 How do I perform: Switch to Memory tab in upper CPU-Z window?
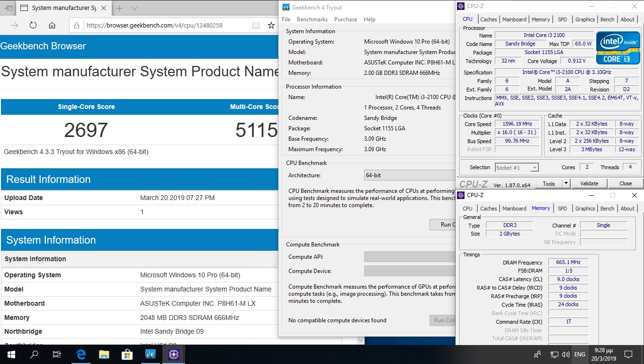(541, 19)
